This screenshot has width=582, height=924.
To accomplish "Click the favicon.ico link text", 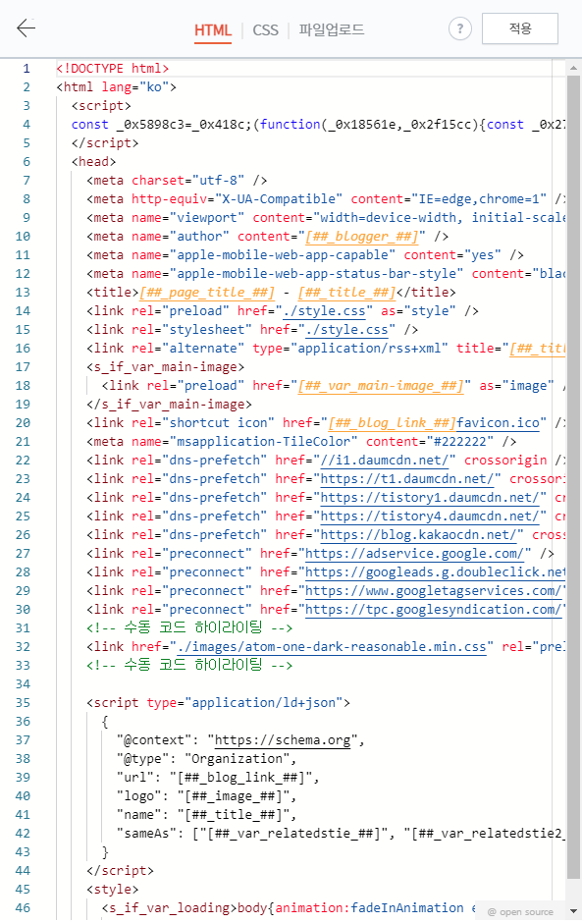I will pyautogui.click(x=499, y=423).
